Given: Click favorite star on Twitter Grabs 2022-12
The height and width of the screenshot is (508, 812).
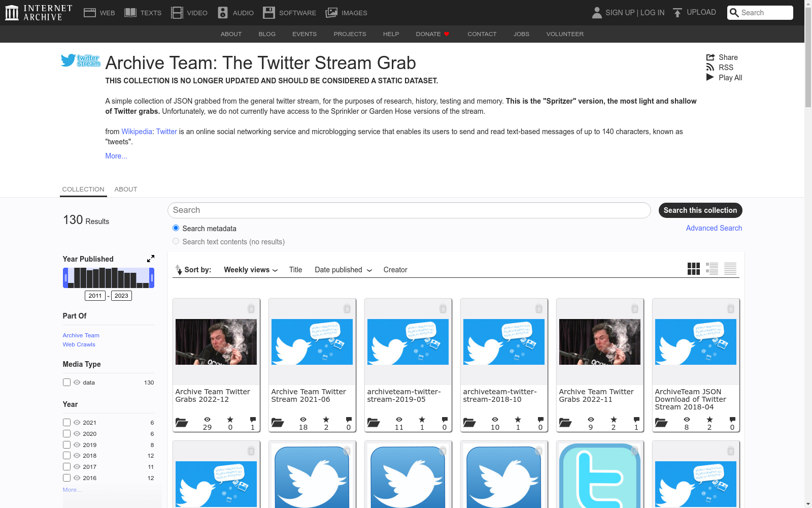Looking at the screenshot, I should click(x=230, y=420).
